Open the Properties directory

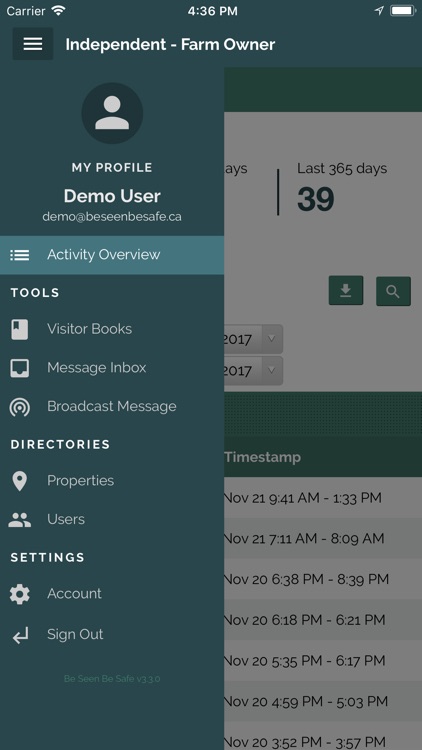(x=112, y=481)
